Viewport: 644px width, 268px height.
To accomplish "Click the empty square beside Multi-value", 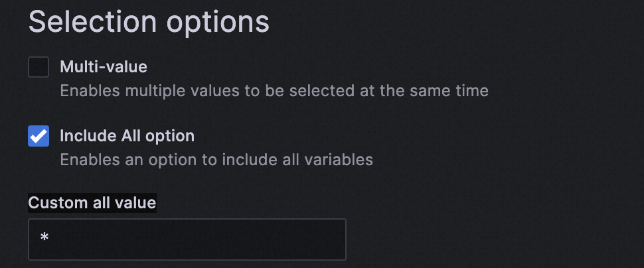I will pyautogui.click(x=39, y=67).
